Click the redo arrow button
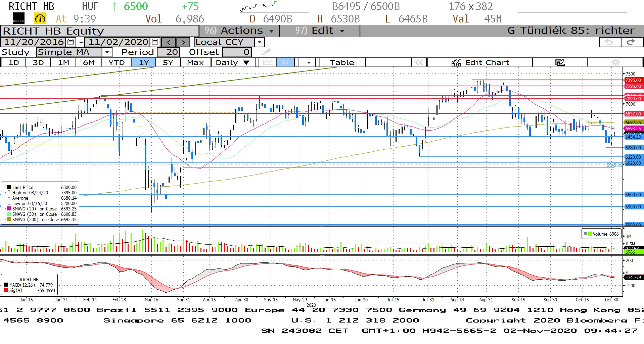 pyautogui.click(x=632, y=42)
